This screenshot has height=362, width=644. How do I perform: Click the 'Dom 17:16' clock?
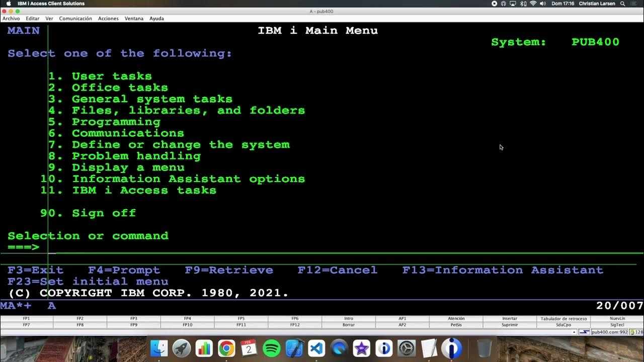tap(562, 4)
